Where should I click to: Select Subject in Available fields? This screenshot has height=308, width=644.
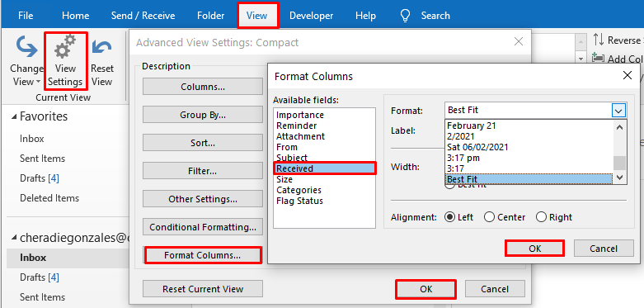click(324, 158)
